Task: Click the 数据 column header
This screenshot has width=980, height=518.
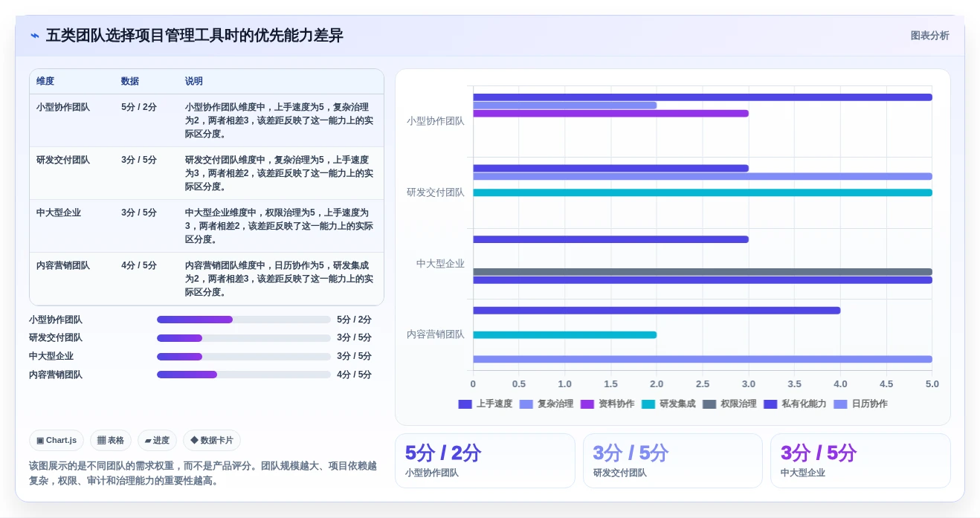Action: click(130, 82)
